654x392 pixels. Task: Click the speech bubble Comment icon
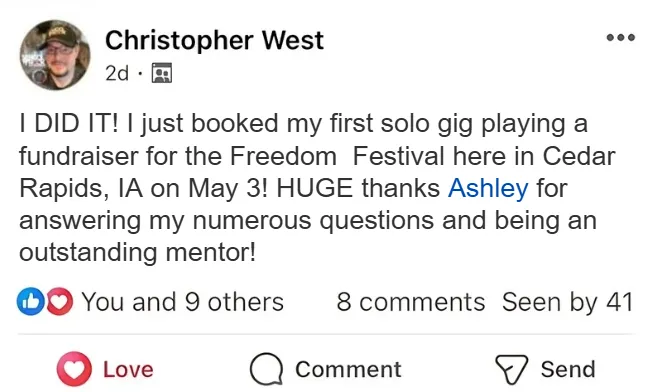267,369
